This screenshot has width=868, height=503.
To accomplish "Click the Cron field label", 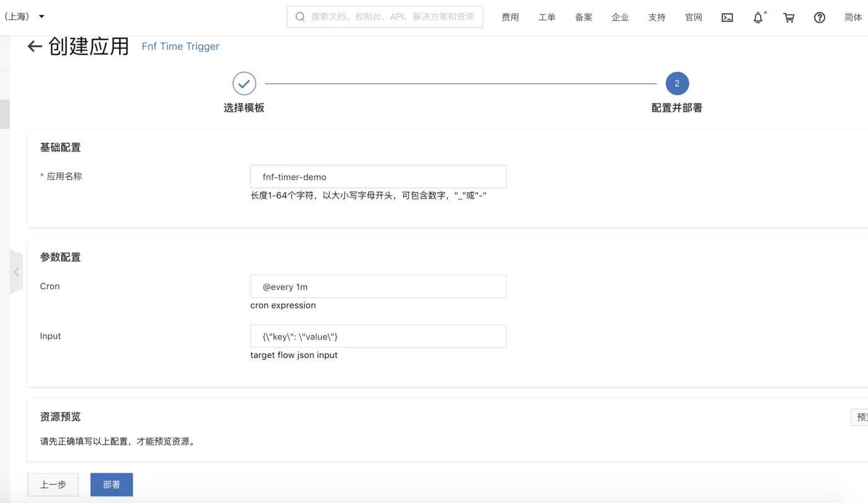I will (50, 286).
